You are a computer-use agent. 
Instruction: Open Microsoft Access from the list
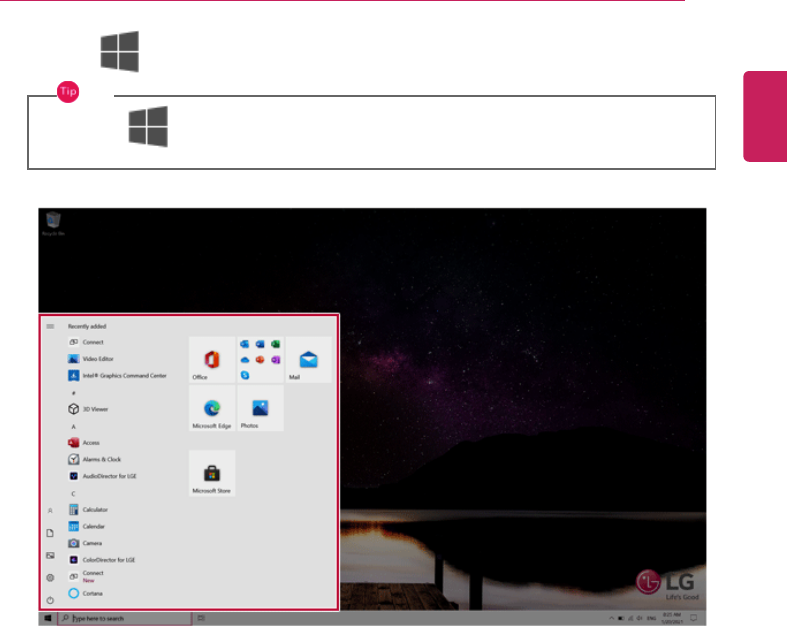point(84,443)
